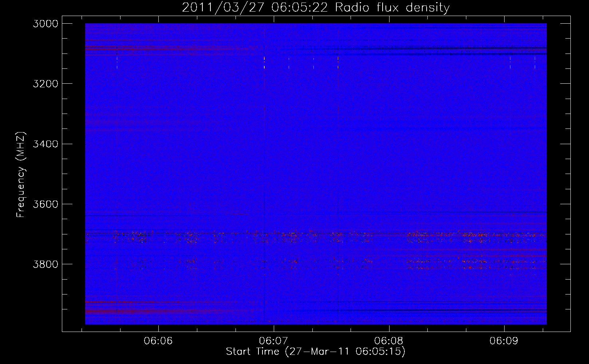Click the 3000 frequency tick label
Viewport: 589px width, 364px height.
[46, 24]
